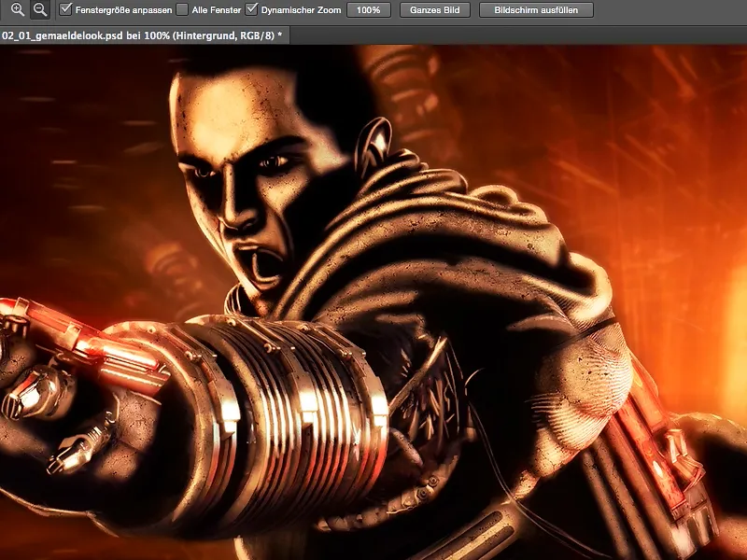Toggle the Fenstergröße anpassen checkbox
Screen dimensions: 747x560
click(65, 9)
